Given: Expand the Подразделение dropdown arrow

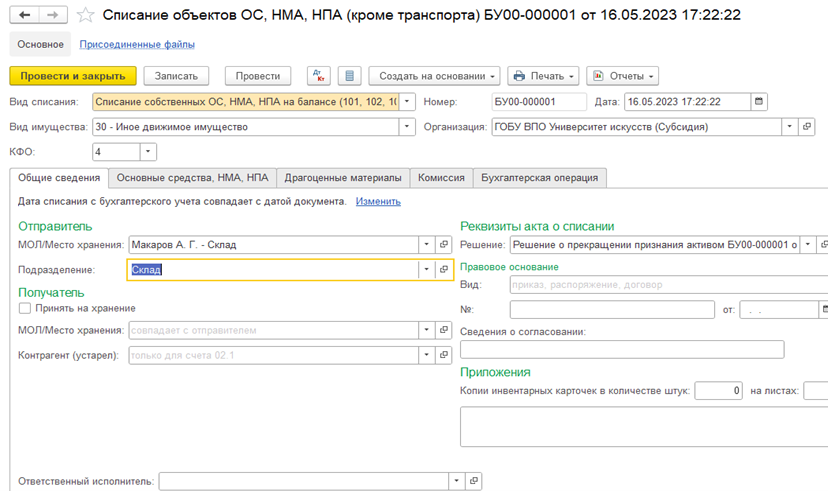Looking at the screenshot, I should click(427, 270).
